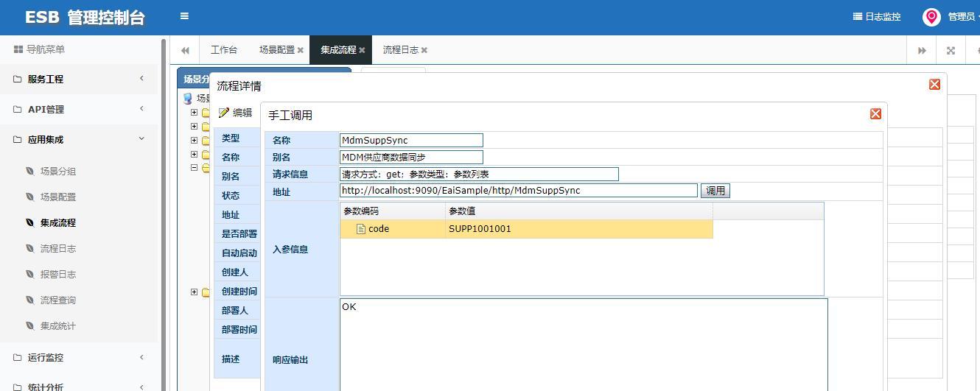The image size is (980, 391).
Task: Open 场景分组 sidebar link
Action: click(x=57, y=171)
